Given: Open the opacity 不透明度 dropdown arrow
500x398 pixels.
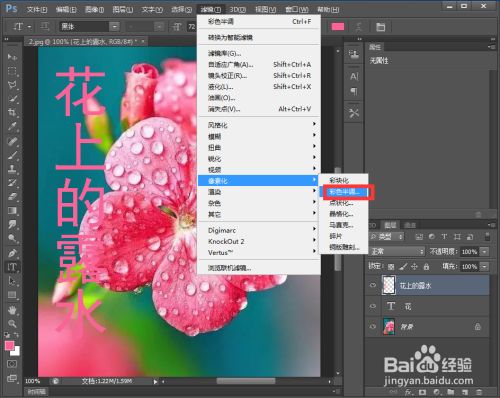Looking at the screenshot, I should [485, 252].
